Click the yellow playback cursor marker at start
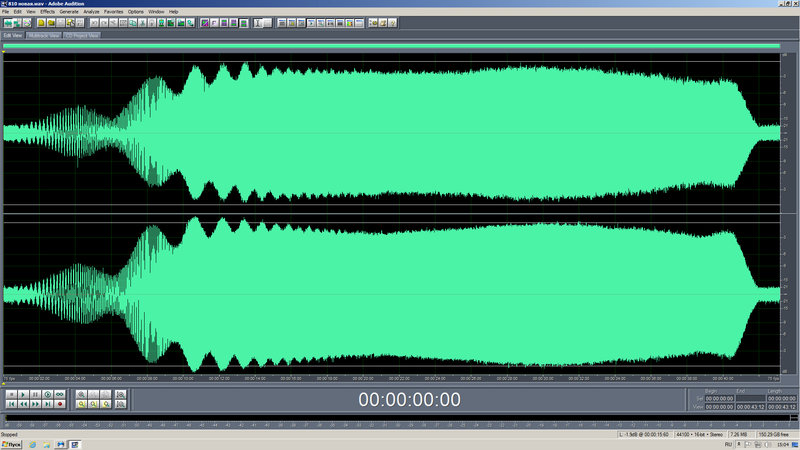This screenshot has width=800, height=450. [x=4, y=52]
